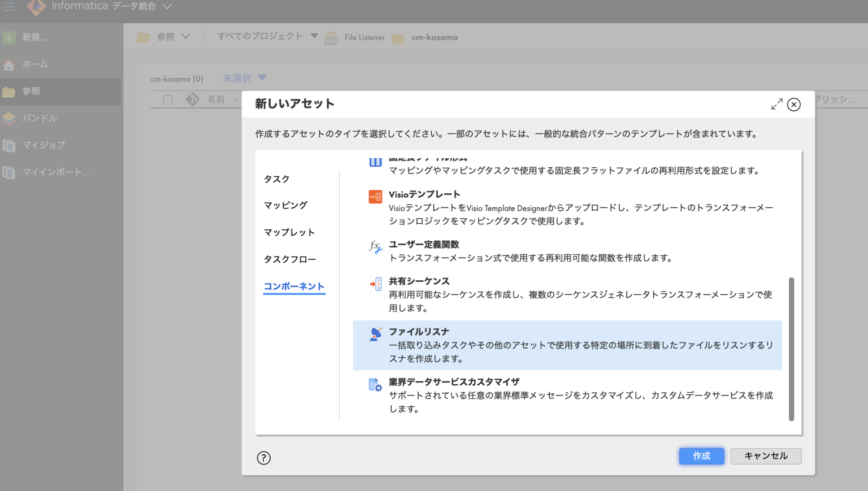Select the マッピング category
Image resolution: width=868 pixels, height=491 pixels.
(285, 205)
